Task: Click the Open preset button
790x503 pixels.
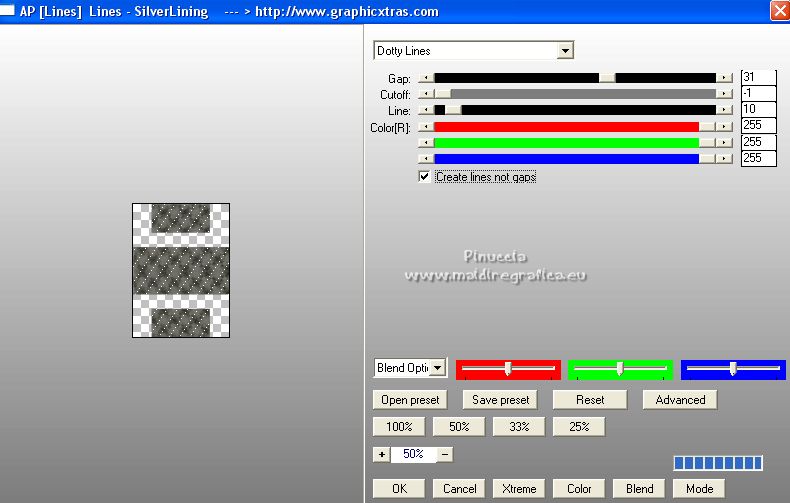Action: (x=410, y=400)
